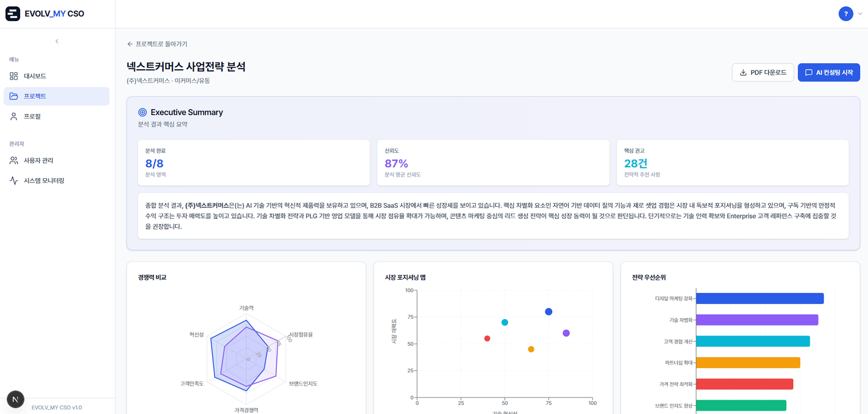Click the blue help question mark icon
This screenshot has height=414, width=868.
pyautogui.click(x=845, y=14)
